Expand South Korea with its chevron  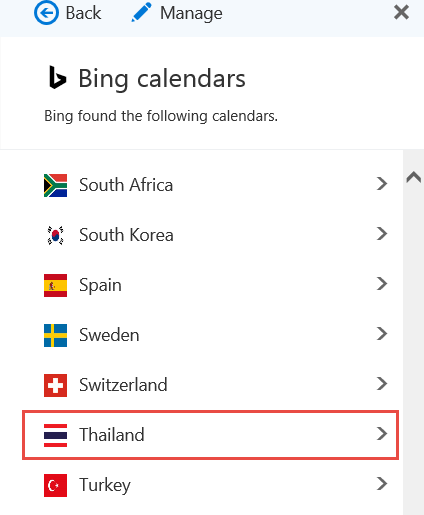click(x=382, y=234)
